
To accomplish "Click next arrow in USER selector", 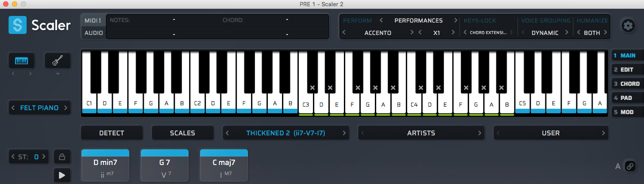I will point(603,133).
